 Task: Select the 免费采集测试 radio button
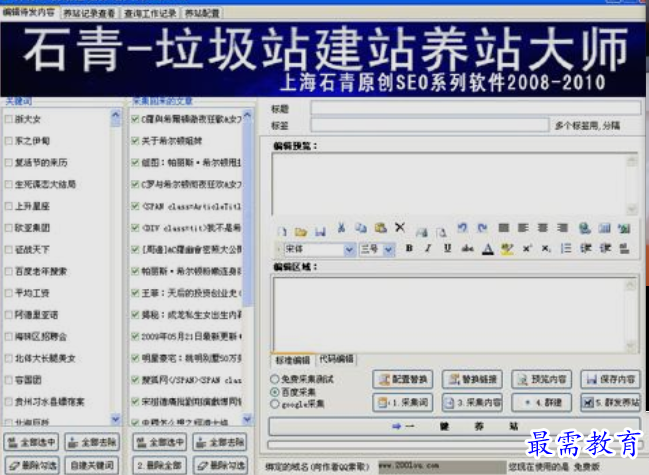(274, 379)
